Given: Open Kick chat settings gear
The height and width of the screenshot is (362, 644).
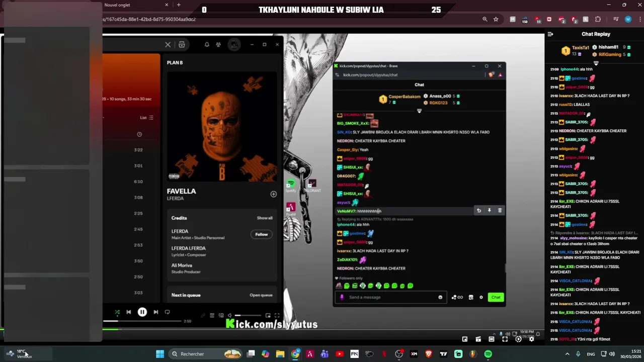Looking at the screenshot, I should point(481,297).
